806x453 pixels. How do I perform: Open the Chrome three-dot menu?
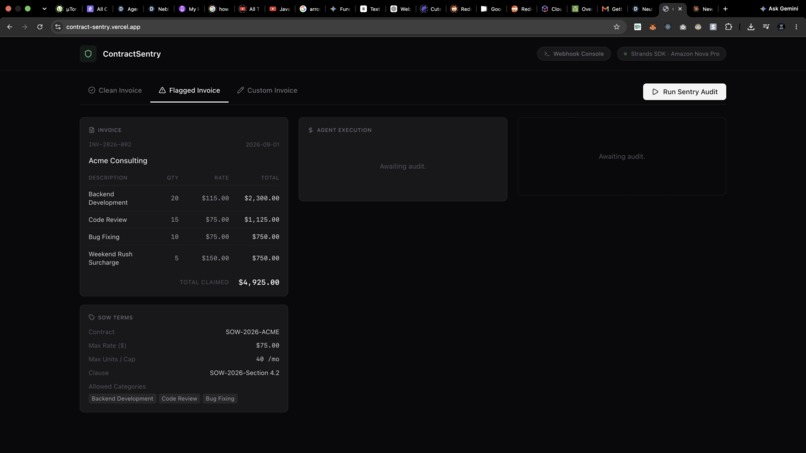point(796,27)
